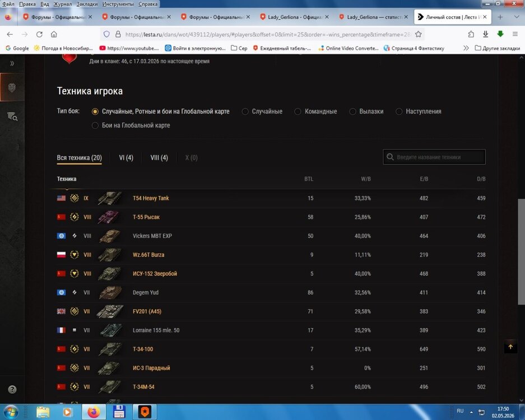Image resolution: width=525 pixels, height=420 pixels.
Task: Sort table by D/B column
Action: pyautogui.click(x=481, y=179)
